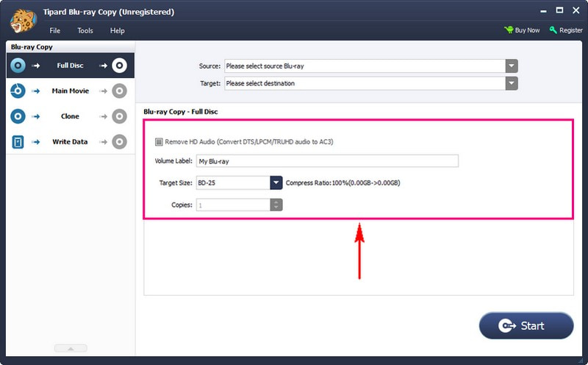Open the File menu
This screenshot has height=365, width=588.
tap(55, 31)
